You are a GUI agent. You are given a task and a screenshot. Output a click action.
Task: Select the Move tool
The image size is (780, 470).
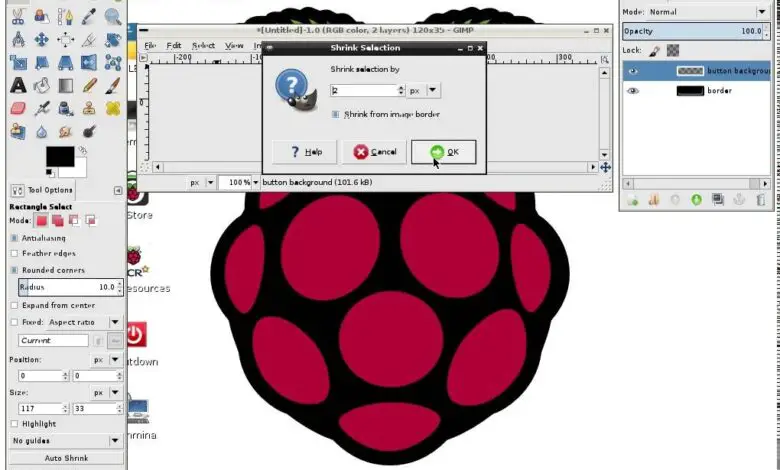pyautogui.click(x=42, y=39)
